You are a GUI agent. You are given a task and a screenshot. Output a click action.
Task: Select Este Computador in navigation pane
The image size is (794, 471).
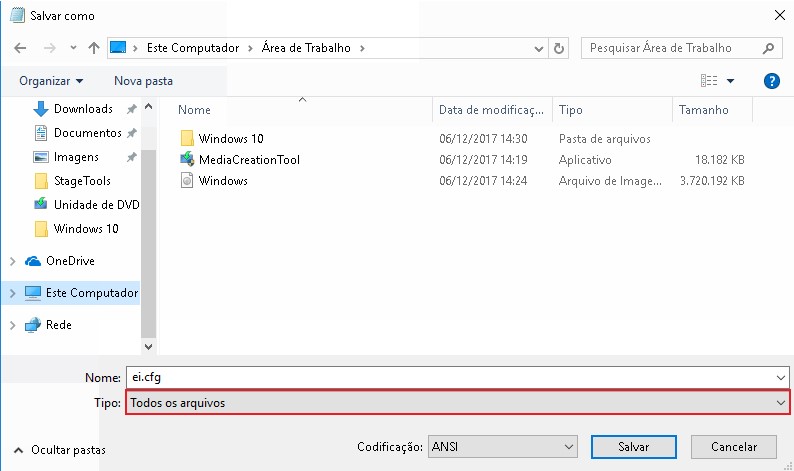tap(92, 293)
